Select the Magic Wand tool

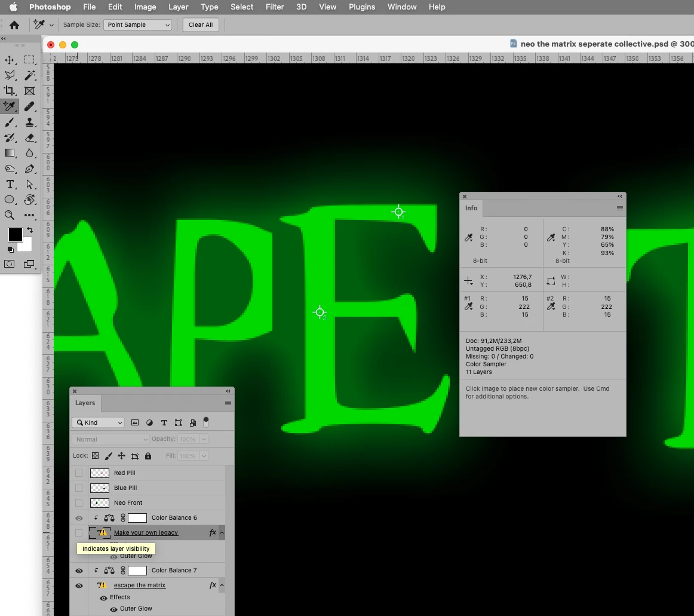tap(29, 75)
